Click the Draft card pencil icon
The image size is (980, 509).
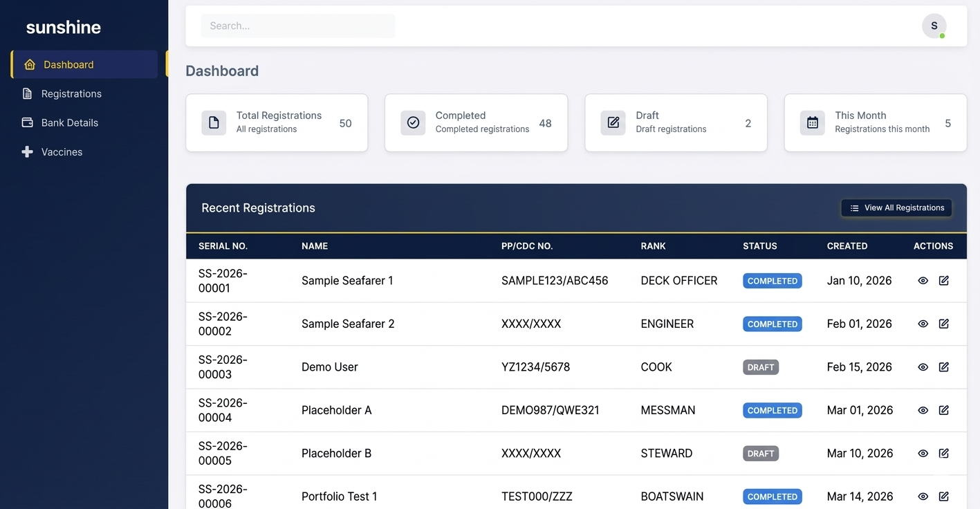pos(613,123)
